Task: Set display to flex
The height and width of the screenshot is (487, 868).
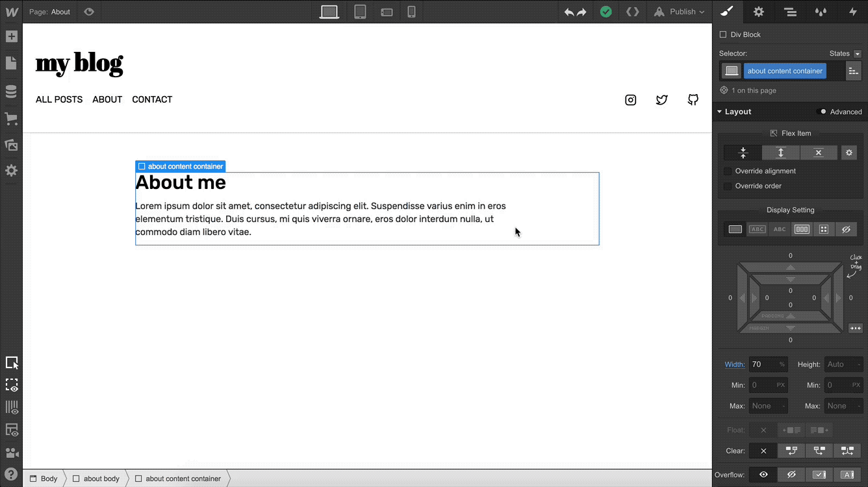Action: (802, 229)
